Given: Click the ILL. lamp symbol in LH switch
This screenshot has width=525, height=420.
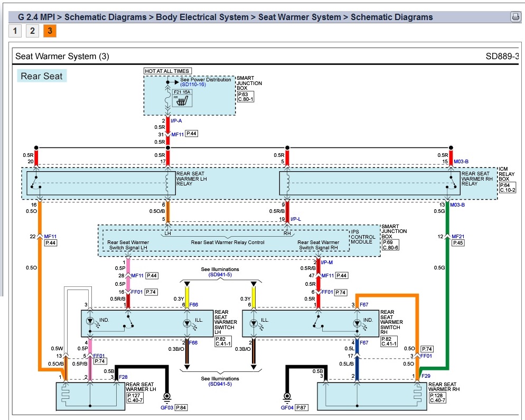Looking at the screenshot, I should pyautogui.click(x=186, y=323).
